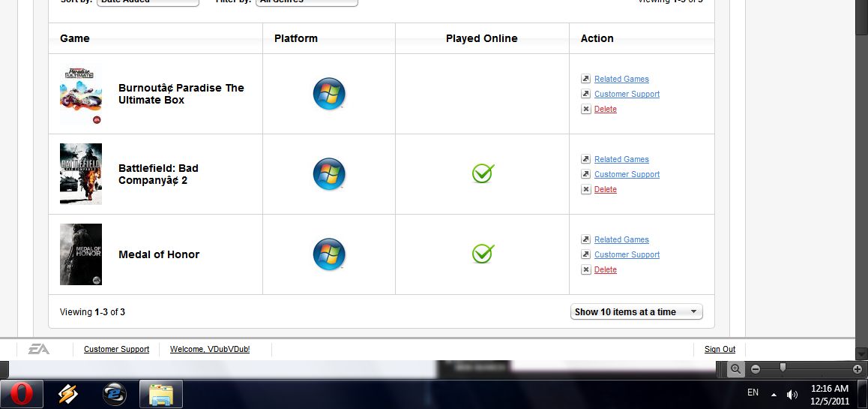Click the delete X icon in Medal of Honor row

(585, 269)
